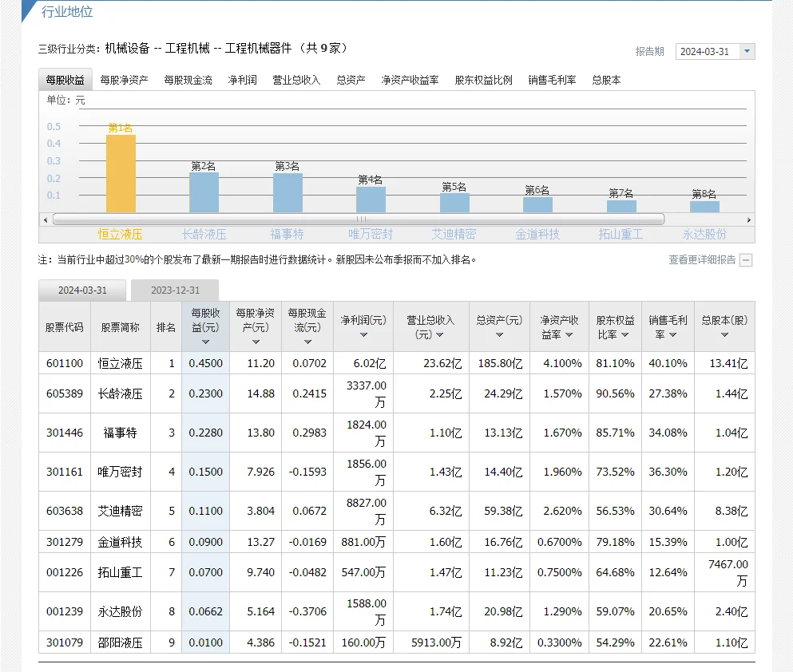Sort by 总资产(元) column arrow
793x672 pixels.
point(500,335)
